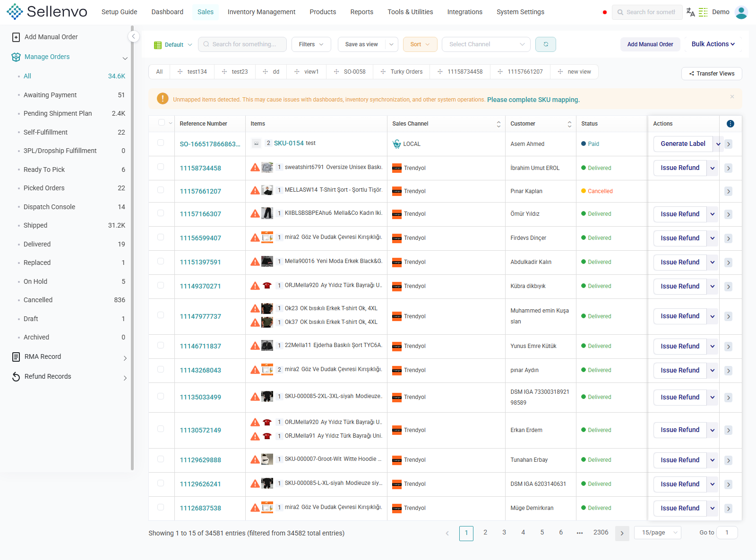Click the grid list icon in top bar
Screen dimensions: 756x560
[703, 12]
